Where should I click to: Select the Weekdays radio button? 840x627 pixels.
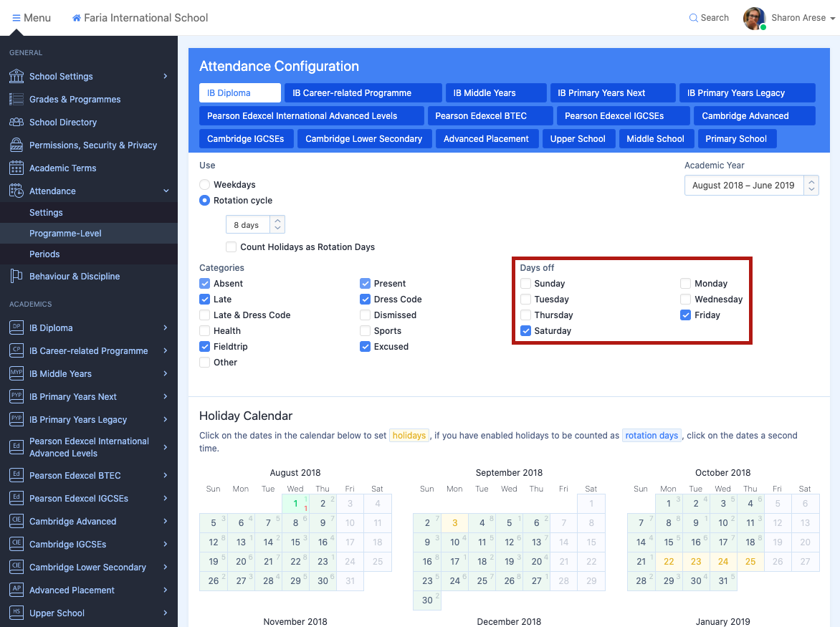pos(205,185)
